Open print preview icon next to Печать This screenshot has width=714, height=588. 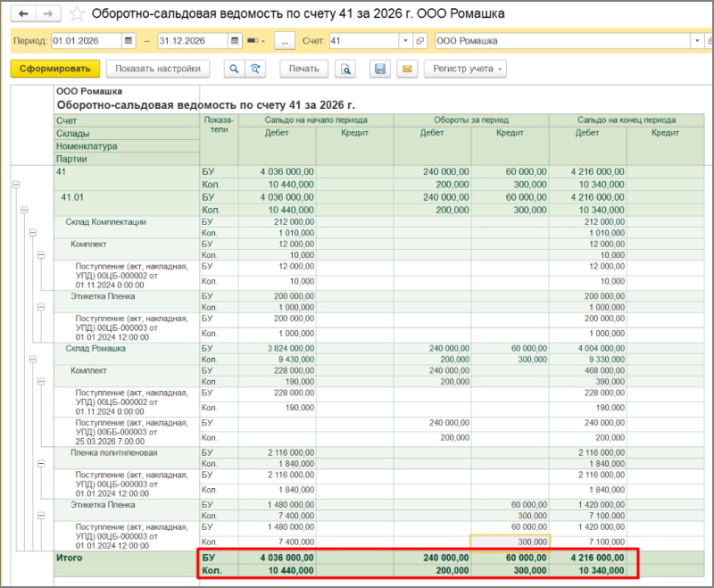[345, 69]
